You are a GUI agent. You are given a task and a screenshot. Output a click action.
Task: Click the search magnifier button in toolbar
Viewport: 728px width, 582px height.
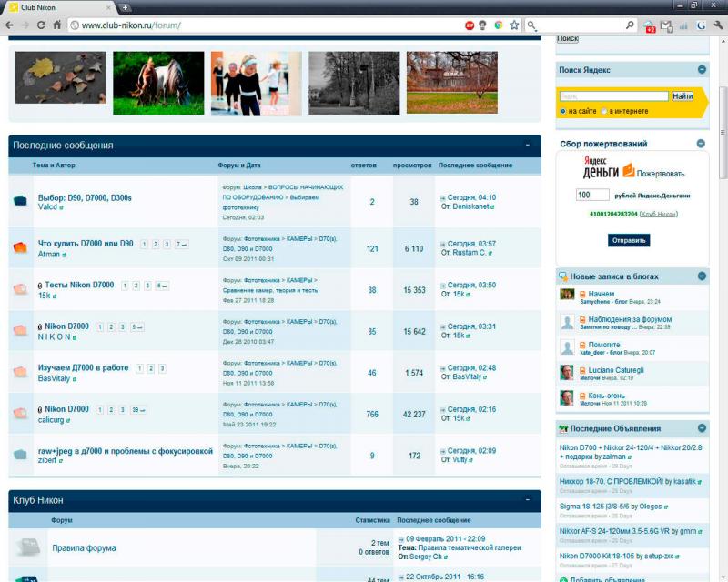pos(630,25)
